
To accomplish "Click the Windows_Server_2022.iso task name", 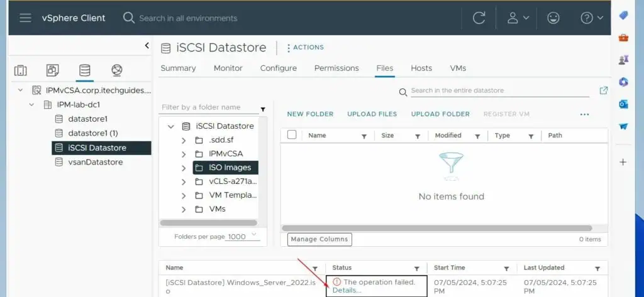I will (x=240, y=286).
